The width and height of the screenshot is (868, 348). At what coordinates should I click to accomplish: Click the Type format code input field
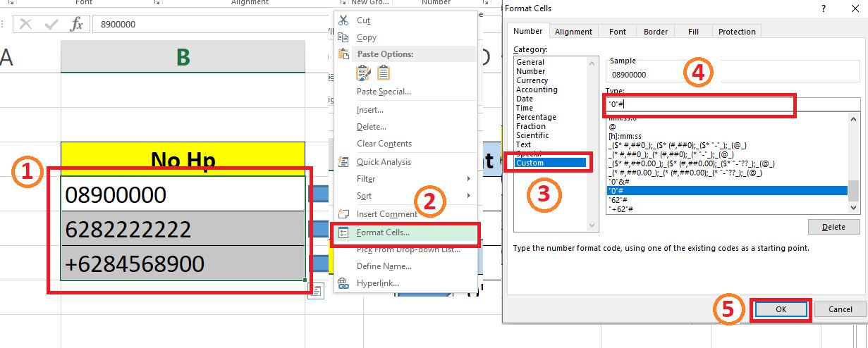pyautogui.click(x=733, y=104)
